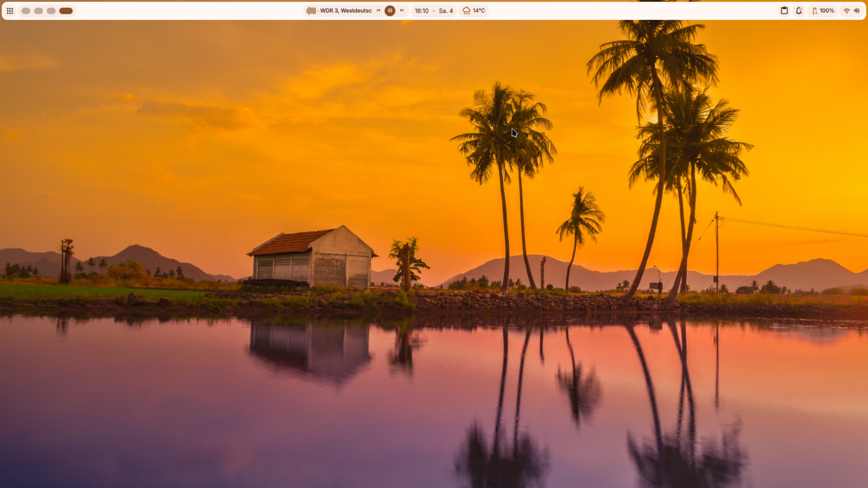This screenshot has height=488, width=868.
Task: Click the rainy cloud weather icon
Action: point(466,11)
